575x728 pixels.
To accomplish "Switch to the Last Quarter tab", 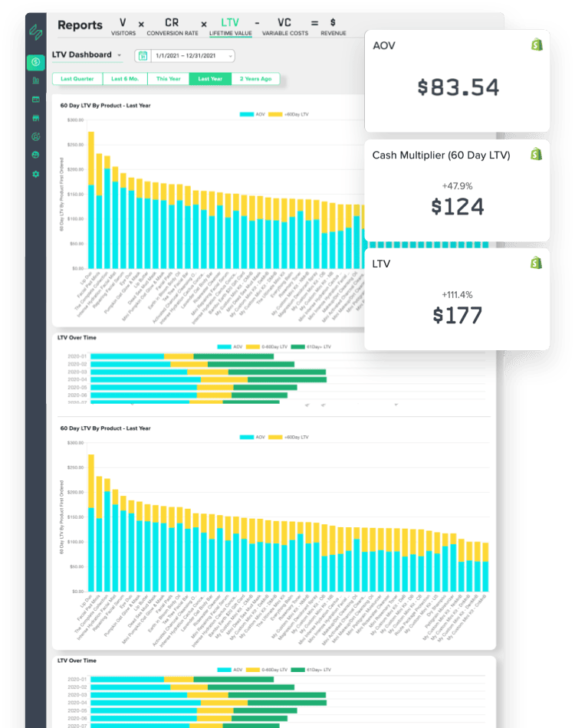I will click(x=77, y=78).
